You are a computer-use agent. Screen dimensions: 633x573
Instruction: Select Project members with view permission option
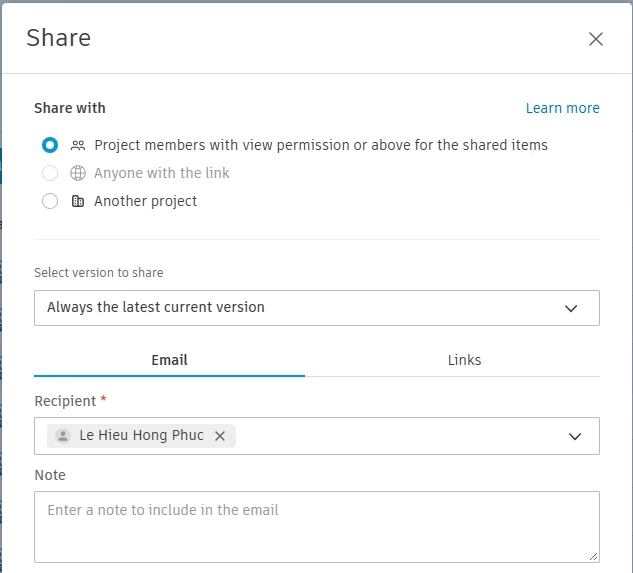(50, 145)
